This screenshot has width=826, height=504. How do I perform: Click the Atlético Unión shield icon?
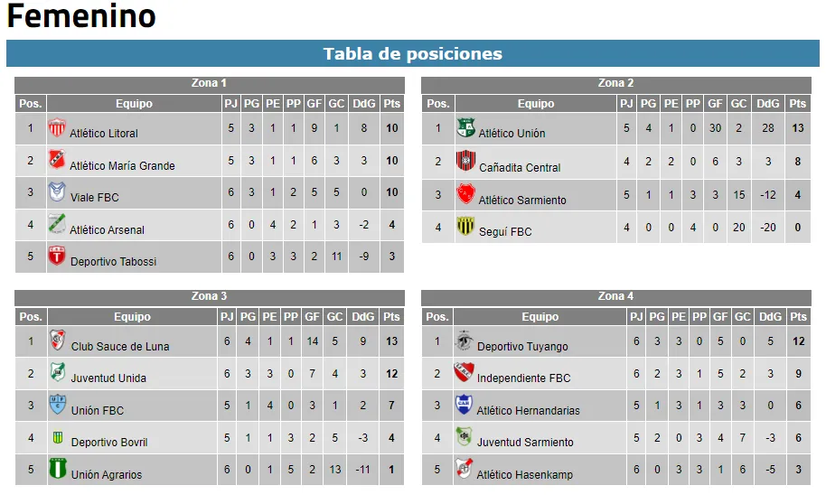coord(465,128)
